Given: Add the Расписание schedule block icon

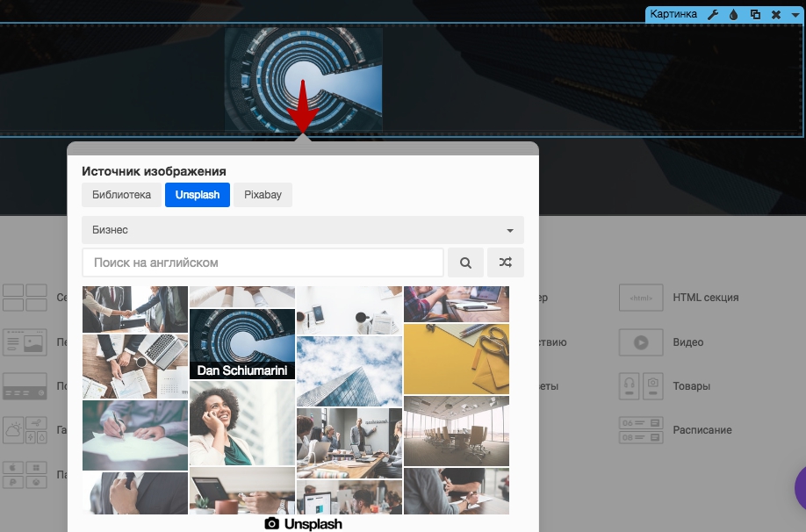Looking at the screenshot, I should (x=641, y=430).
